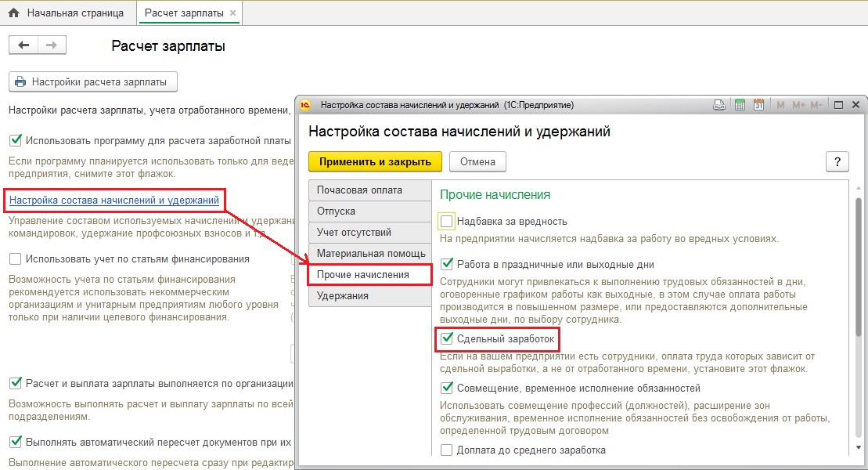Open the calculator from dialog title bar
Image resolution: width=868 pixels, height=470 pixels.
740,105
